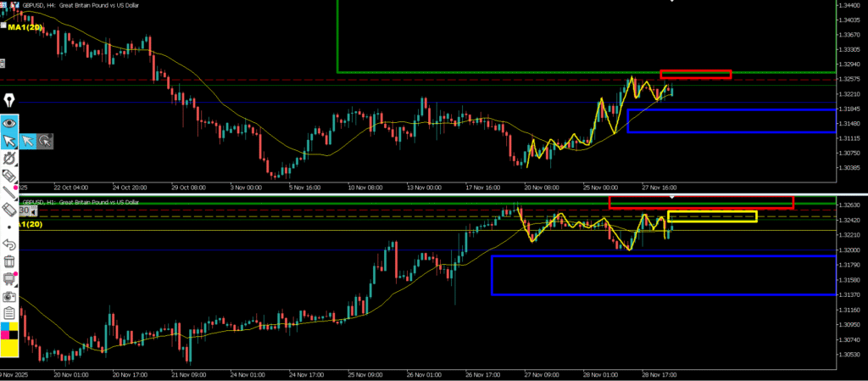Clear all ink with the trash icon
Screen dimensions: 868x381
8,261
